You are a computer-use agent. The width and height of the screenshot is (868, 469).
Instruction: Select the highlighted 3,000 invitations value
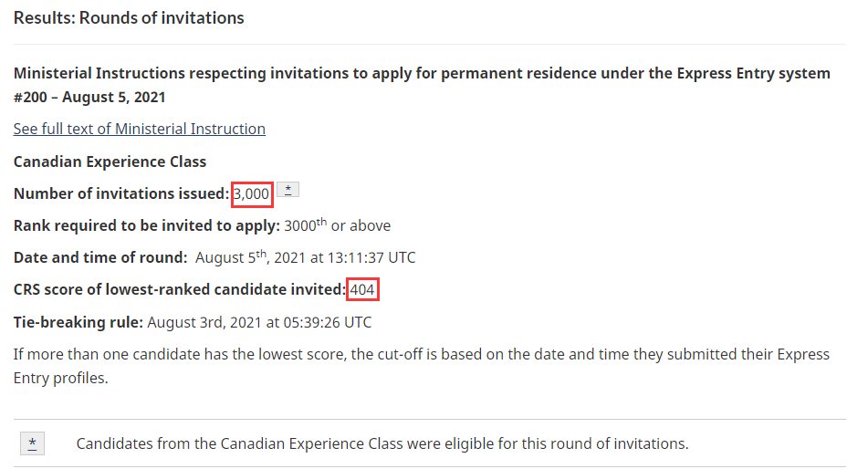[251, 193]
